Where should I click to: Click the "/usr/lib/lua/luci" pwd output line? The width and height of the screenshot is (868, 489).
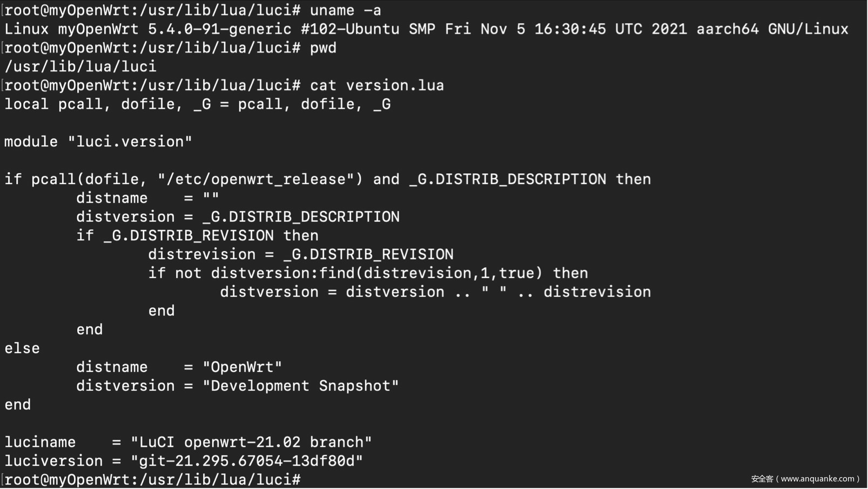tap(80, 67)
